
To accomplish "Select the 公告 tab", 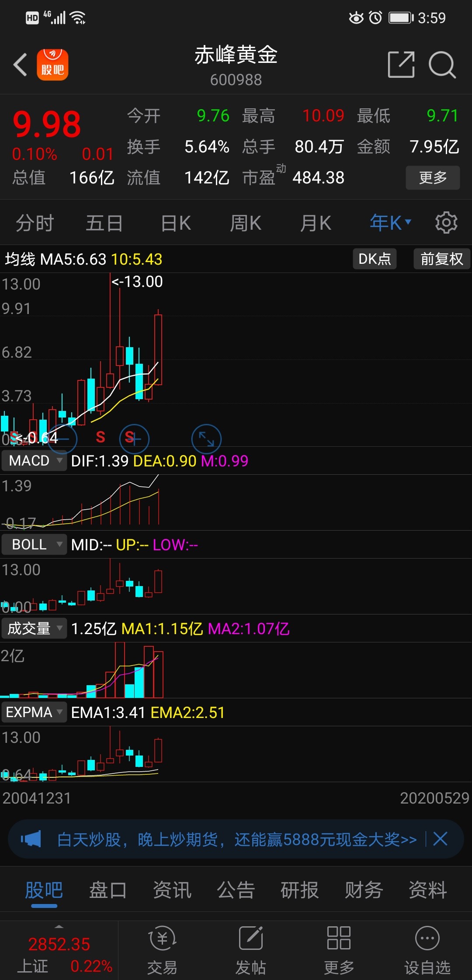I will click(236, 890).
